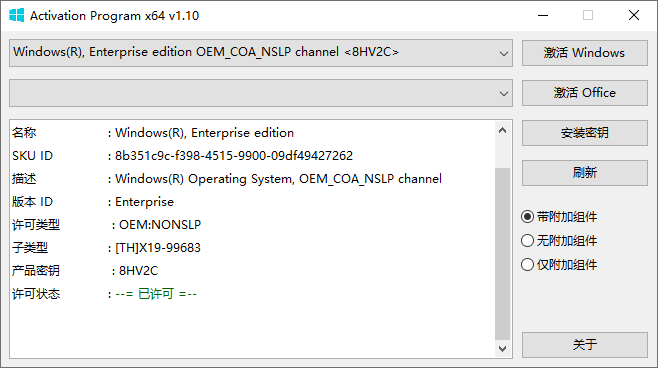Click the Windows logo icon in title bar
The height and width of the screenshot is (368, 658).
[16, 16]
